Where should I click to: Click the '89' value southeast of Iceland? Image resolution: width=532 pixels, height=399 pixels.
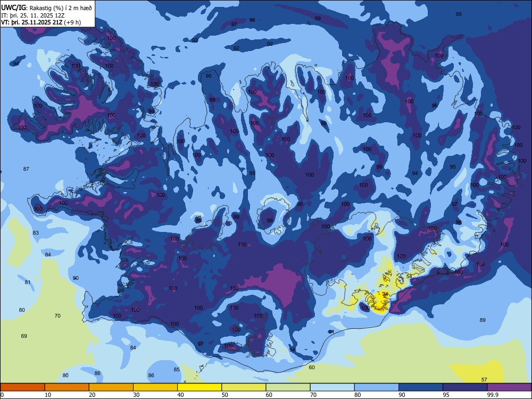pyautogui.click(x=483, y=320)
